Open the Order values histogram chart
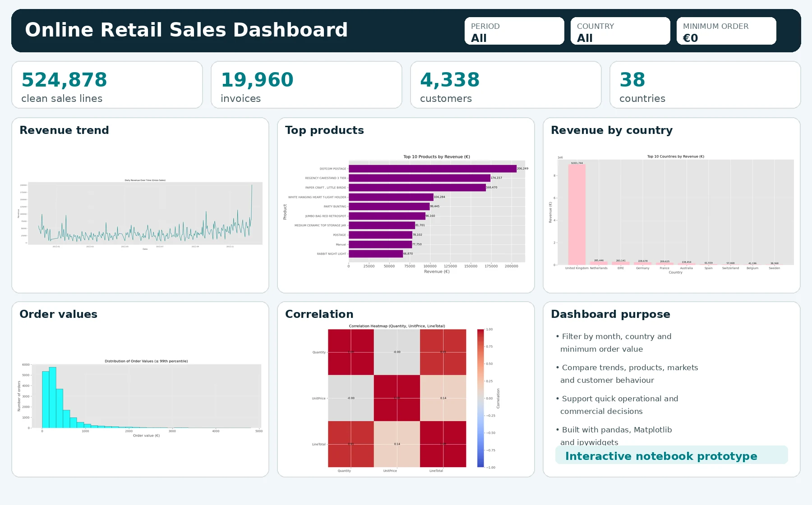 (x=140, y=398)
